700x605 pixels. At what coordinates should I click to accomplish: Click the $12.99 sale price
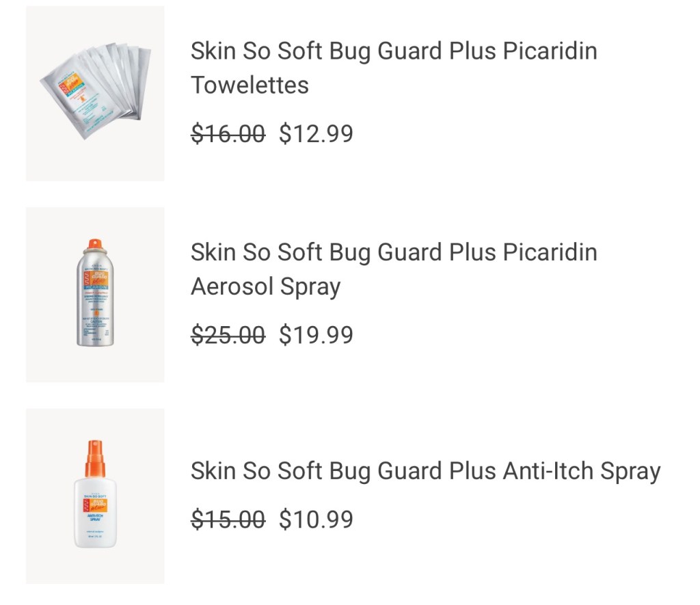(x=316, y=134)
